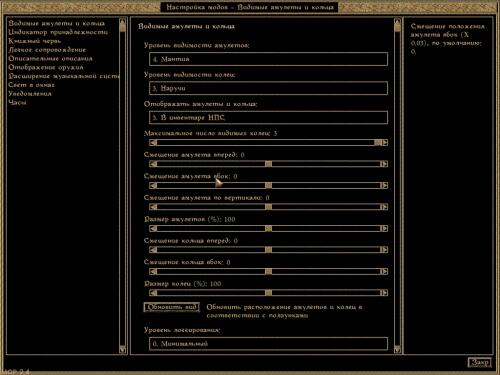Viewport: 500px width, 375px height.
Task: Click the Обновить вид button
Action: click(172, 307)
